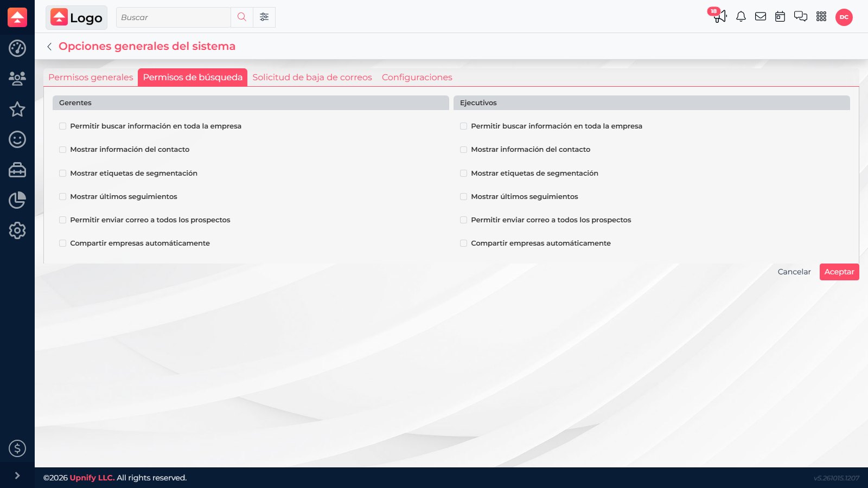Open the chat bubbles icon
The width and height of the screenshot is (868, 488).
click(801, 17)
